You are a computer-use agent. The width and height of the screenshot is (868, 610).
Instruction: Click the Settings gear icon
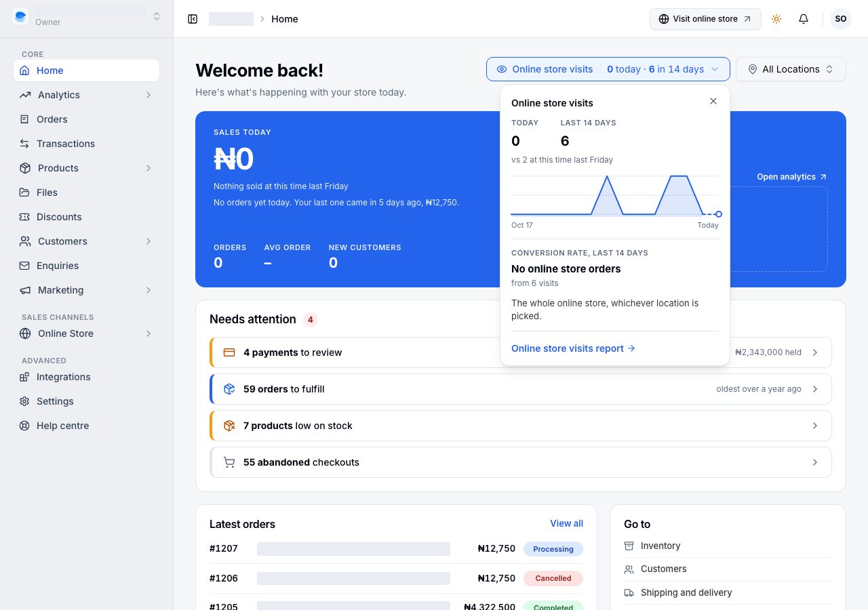(24, 401)
